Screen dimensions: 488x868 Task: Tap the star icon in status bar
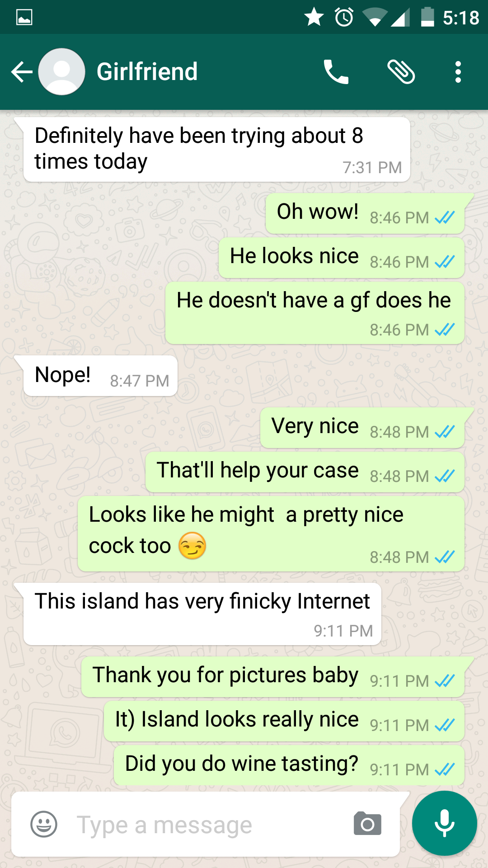click(314, 17)
